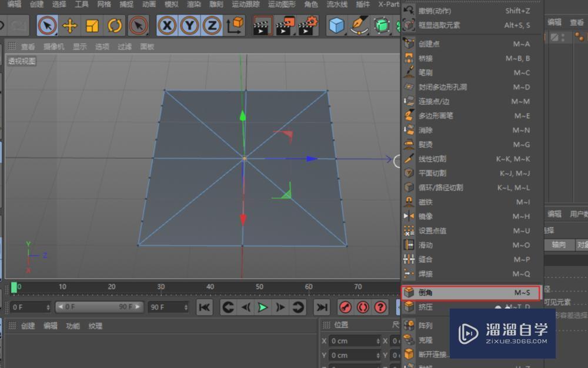Choose 连接点/边 menu entry

click(472, 101)
